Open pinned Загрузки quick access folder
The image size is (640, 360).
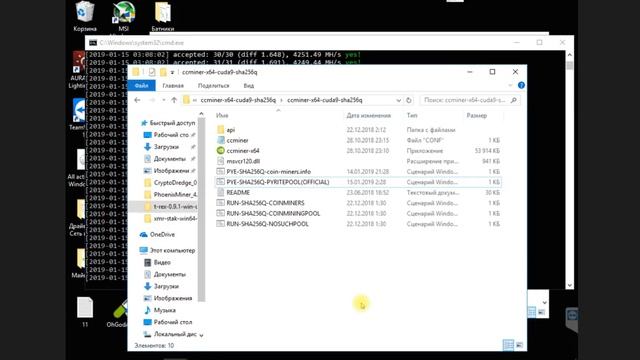(166, 147)
